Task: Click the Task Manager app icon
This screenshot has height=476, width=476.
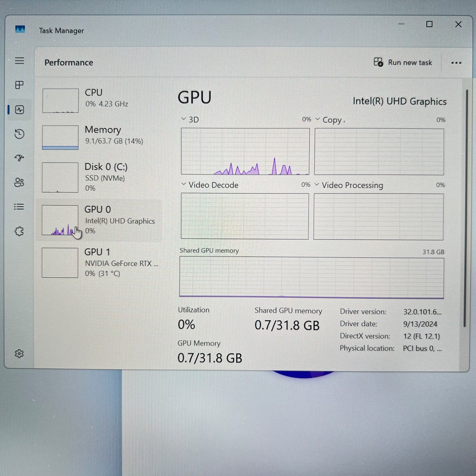Action: pos(20,30)
